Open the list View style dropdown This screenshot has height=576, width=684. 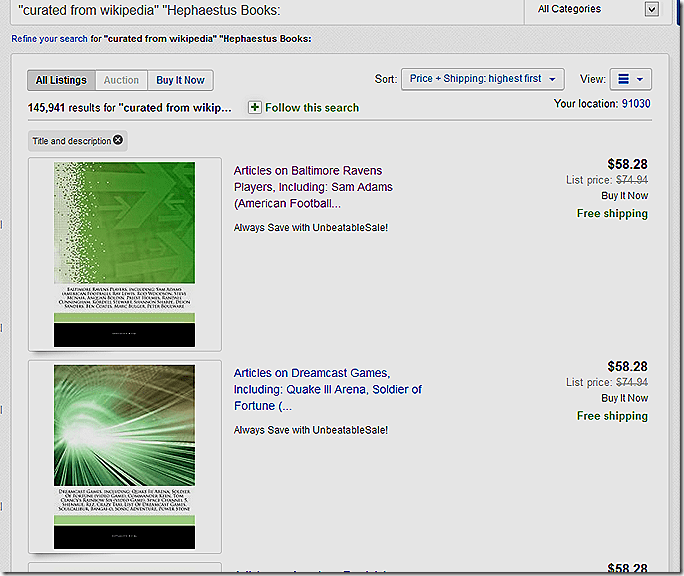[x=630, y=79]
